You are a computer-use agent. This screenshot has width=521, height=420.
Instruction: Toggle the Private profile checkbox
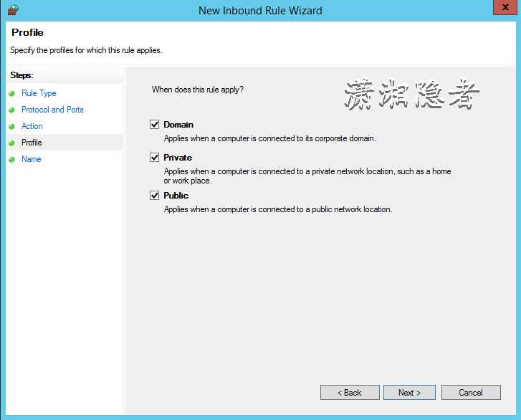tap(154, 158)
